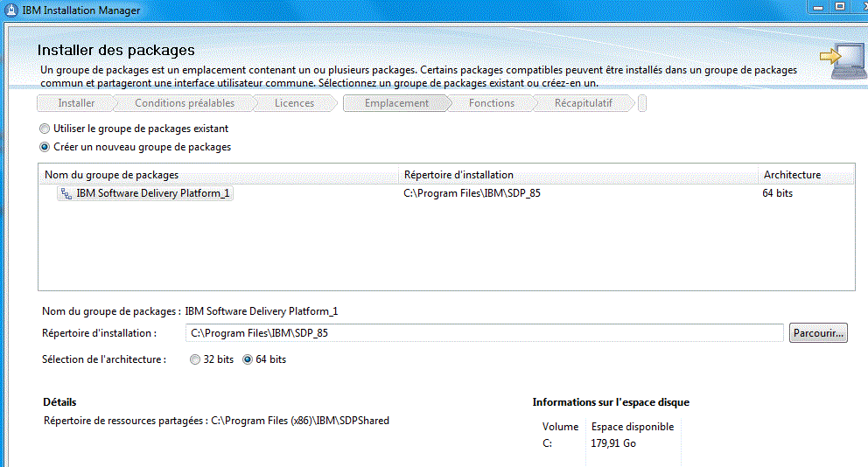868x467 pixels.
Task: Click the 'Espace disponible' column label
Action: 633,427
